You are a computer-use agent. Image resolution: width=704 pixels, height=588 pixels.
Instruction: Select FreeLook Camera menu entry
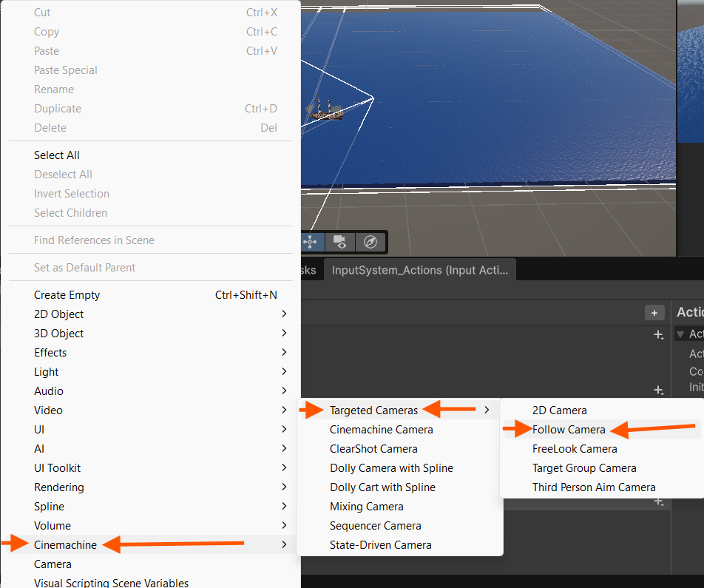coord(574,449)
